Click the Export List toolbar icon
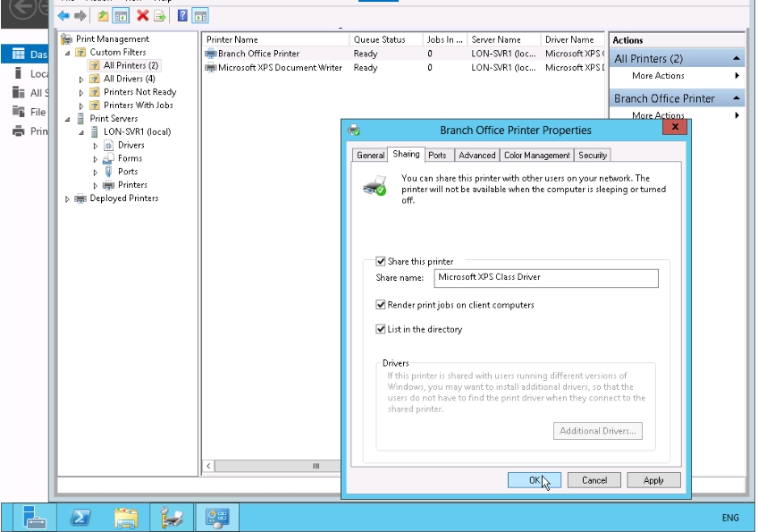This screenshot has width=758, height=532. [x=160, y=16]
